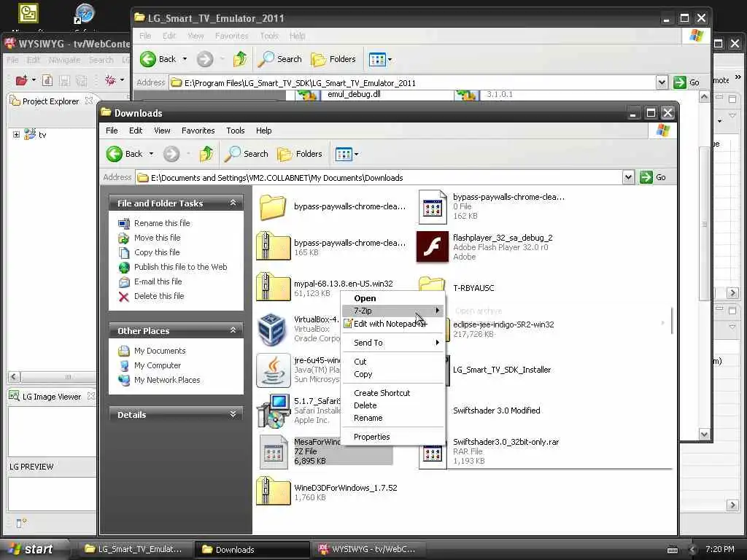Viewport: 747px width, 560px height.
Task: Open Tools menu in Downloads window
Action: pos(236,131)
